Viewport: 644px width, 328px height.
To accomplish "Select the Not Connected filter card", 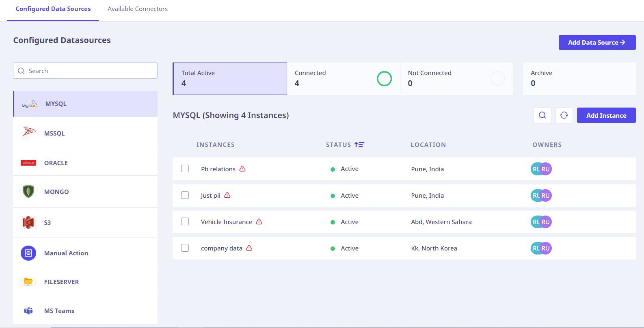I will click(x=456, y=79).
